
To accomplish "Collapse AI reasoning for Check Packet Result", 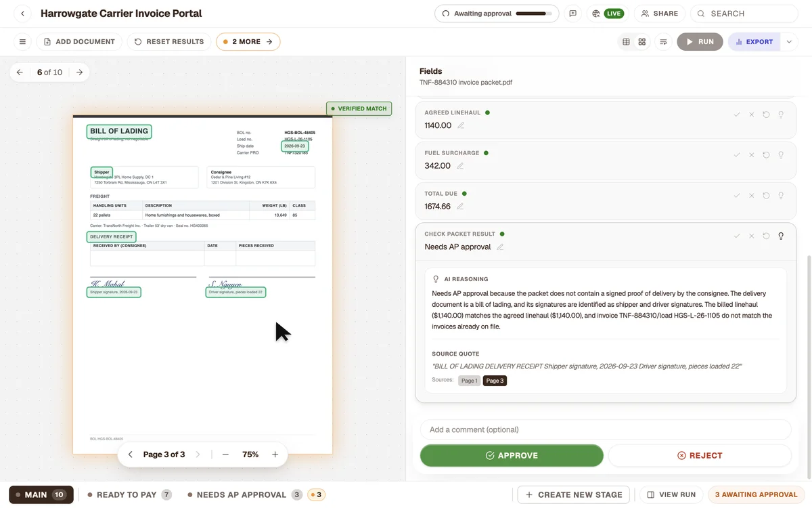I will (x=781, y=236).
